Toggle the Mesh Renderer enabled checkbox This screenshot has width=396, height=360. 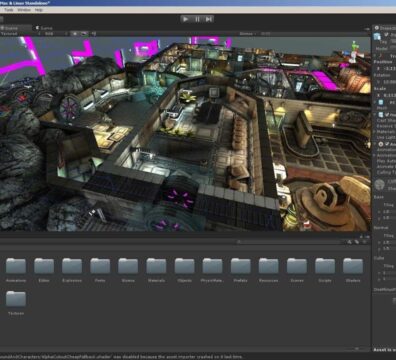click(387, 114)
